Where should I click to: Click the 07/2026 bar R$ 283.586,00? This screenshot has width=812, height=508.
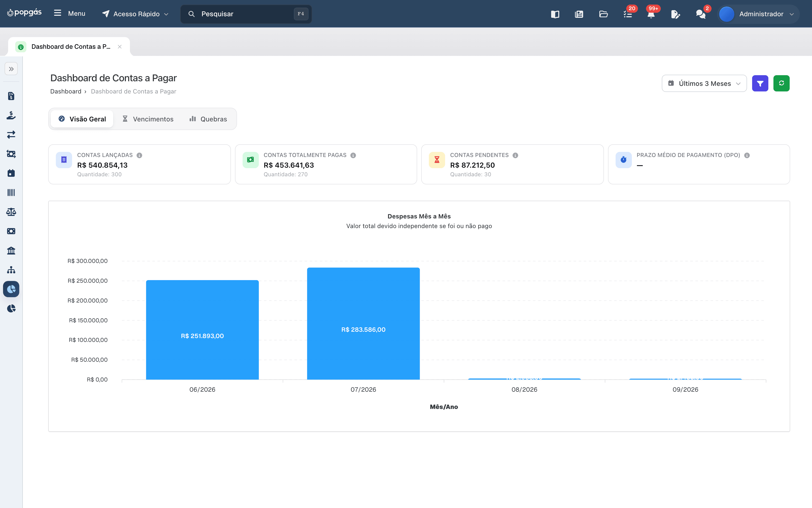363,324
